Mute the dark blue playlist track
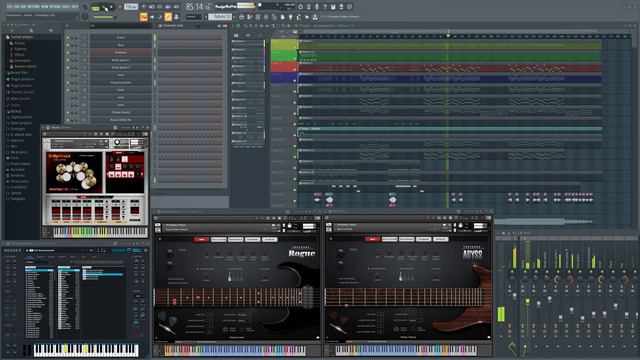The height and width of the screenshot is (360, 640). 295,81
